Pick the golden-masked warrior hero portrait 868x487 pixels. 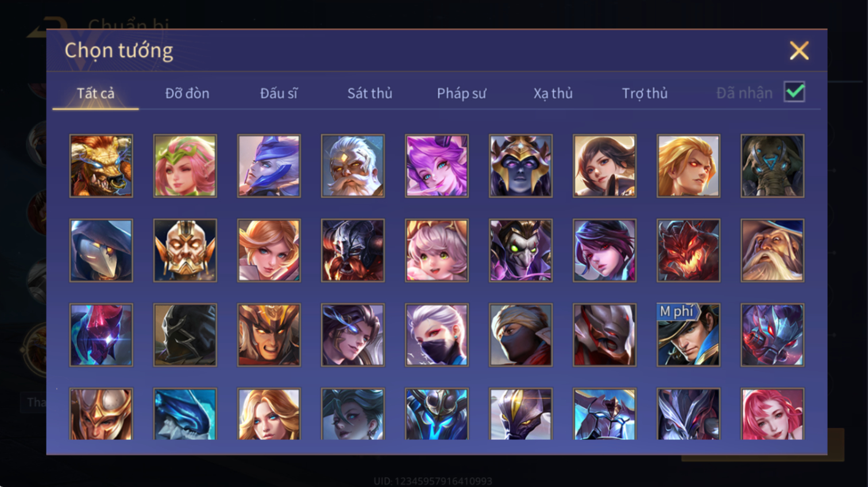click(185, 250)
